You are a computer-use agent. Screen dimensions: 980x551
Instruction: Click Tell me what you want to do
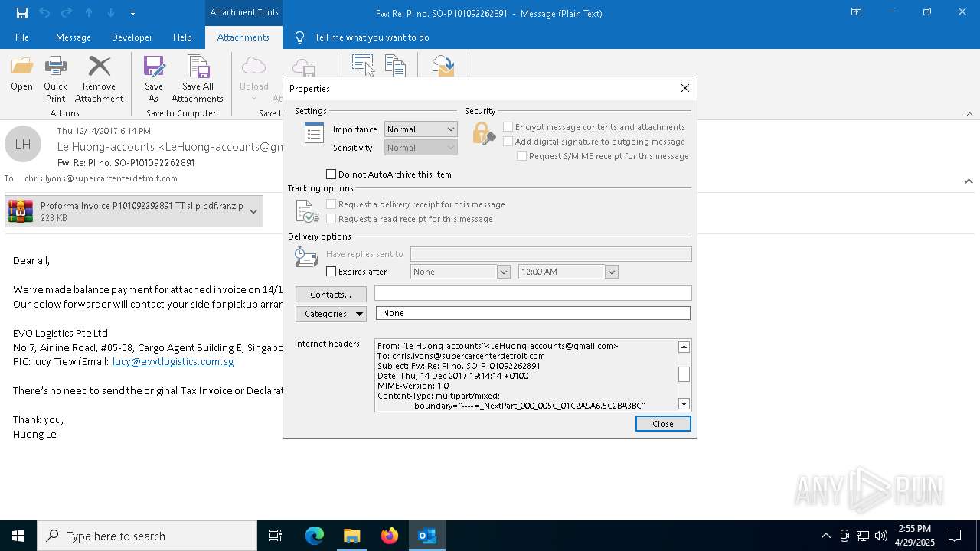(371, 37)
